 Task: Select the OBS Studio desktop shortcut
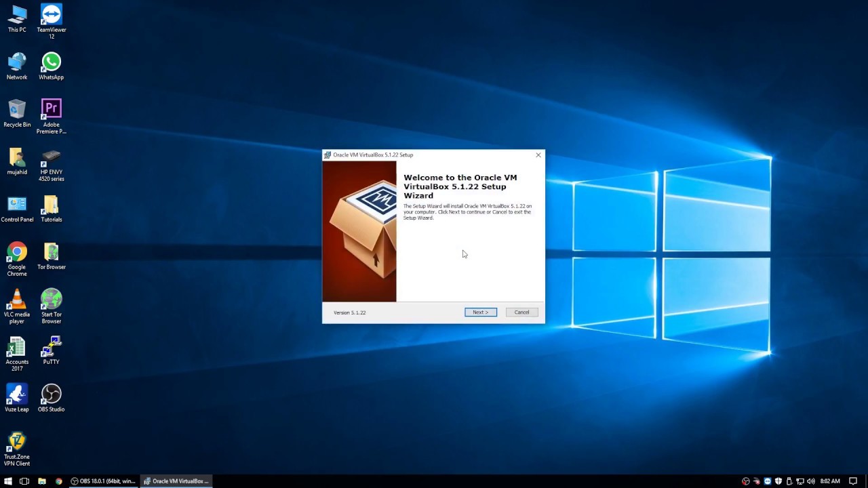pyautogui.click(x=52, y=399)
